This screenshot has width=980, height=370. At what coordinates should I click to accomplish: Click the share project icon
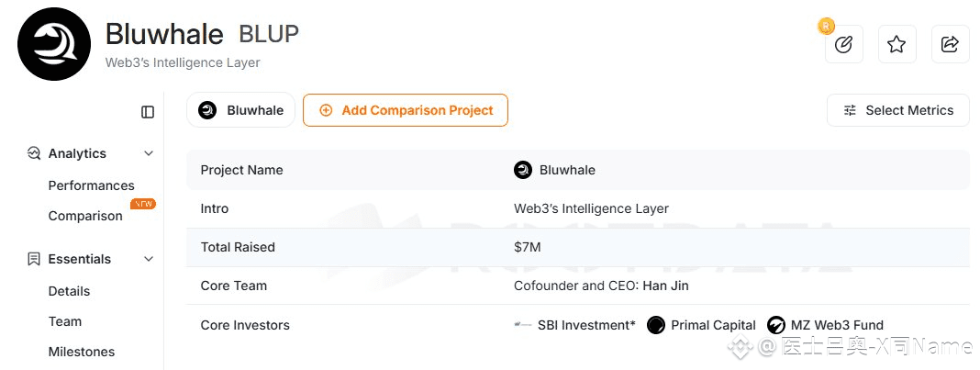click(x=950, y=44)
